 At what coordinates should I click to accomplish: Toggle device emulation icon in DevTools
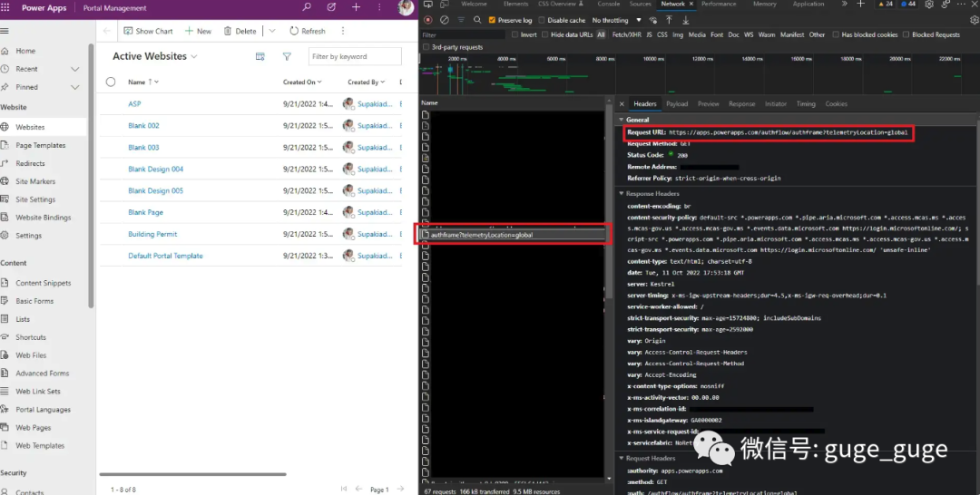[x=445, y=4]
